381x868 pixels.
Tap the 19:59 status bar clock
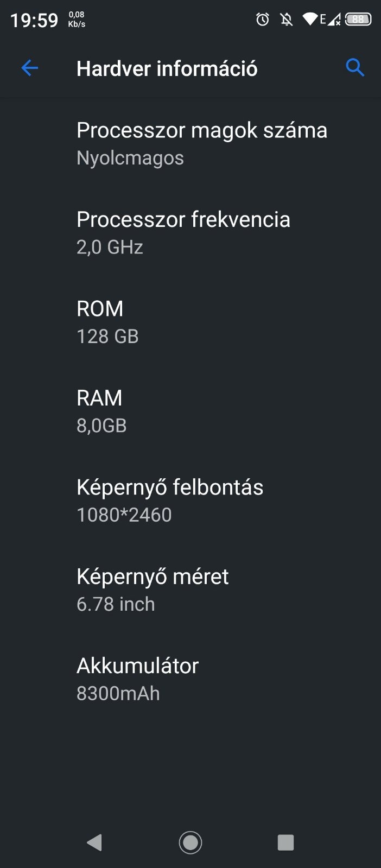34,21
